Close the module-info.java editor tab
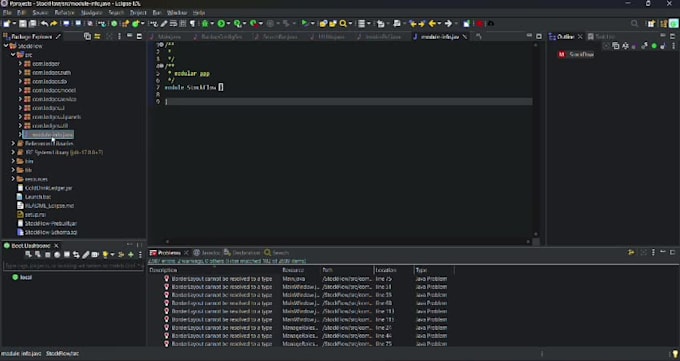This screenshot has height=361, width=680. pyautogui.click(x=465, y=37)
